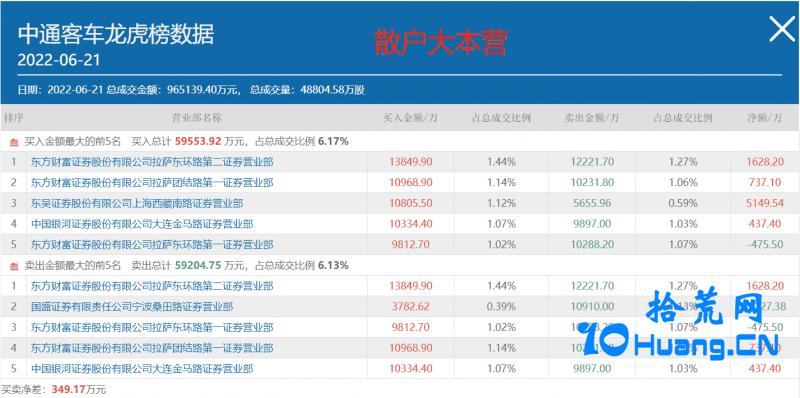Select the sell total 59204.75
Image resolution: width=800 pixels, height=398 pixels.
(197, 265)
